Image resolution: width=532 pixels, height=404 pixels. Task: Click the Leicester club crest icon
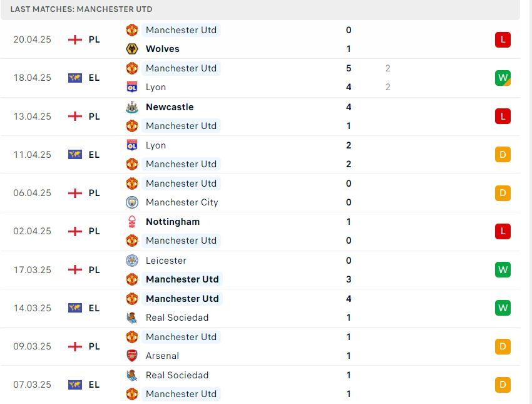[x=132, y=261]
